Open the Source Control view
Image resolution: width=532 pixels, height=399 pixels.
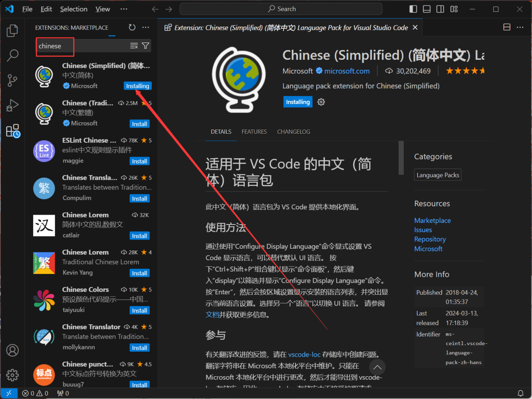click(x=12, y=80)
